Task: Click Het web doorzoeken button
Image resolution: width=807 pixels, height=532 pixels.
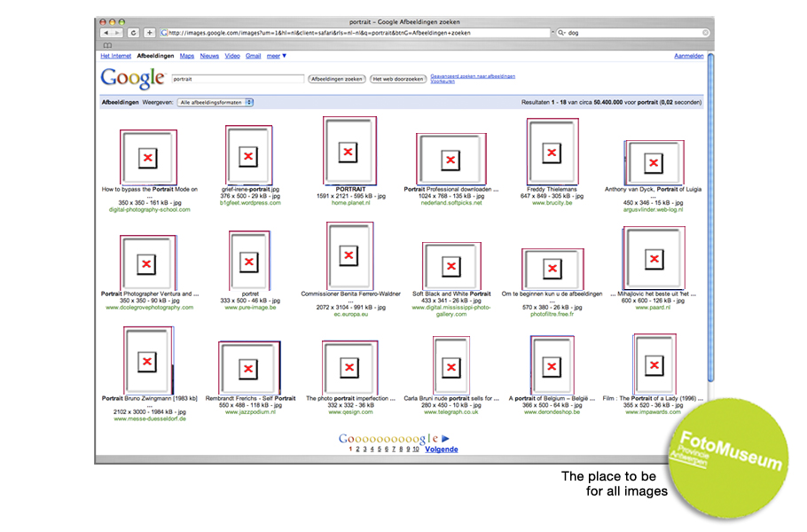Action: [x=398, y=79]
